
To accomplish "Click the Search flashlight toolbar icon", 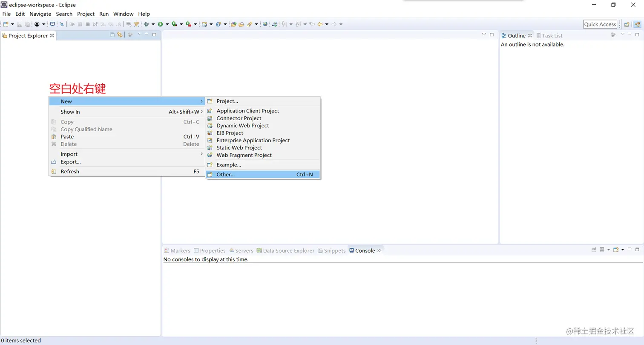I will [249, 24].
